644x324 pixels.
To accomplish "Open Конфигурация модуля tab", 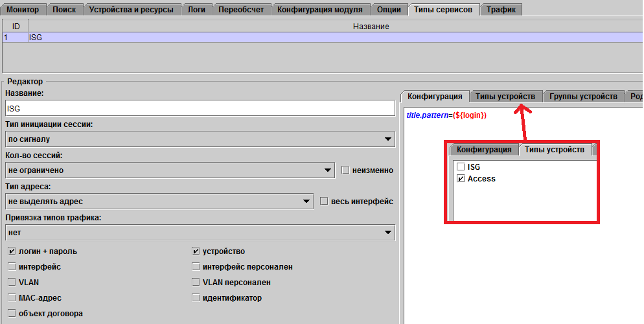I will point(320,10).
